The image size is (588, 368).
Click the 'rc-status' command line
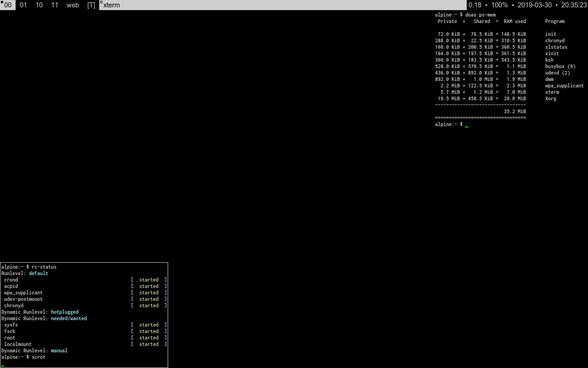pyautogui.click(x=29, y=267)
